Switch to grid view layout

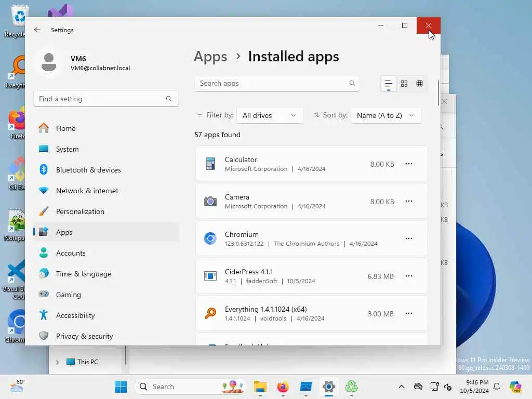pos(404,84)
